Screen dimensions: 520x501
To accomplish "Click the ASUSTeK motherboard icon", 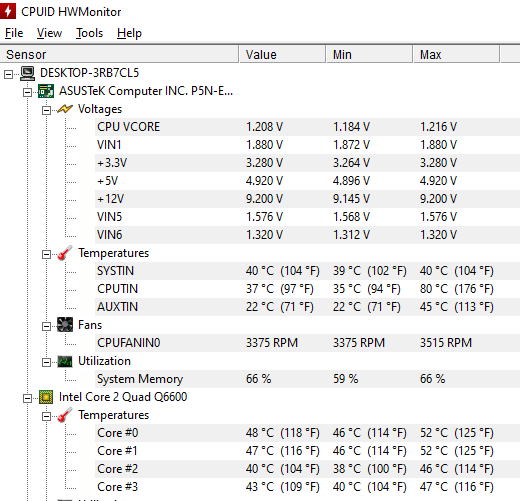I will tap(46, 91).
